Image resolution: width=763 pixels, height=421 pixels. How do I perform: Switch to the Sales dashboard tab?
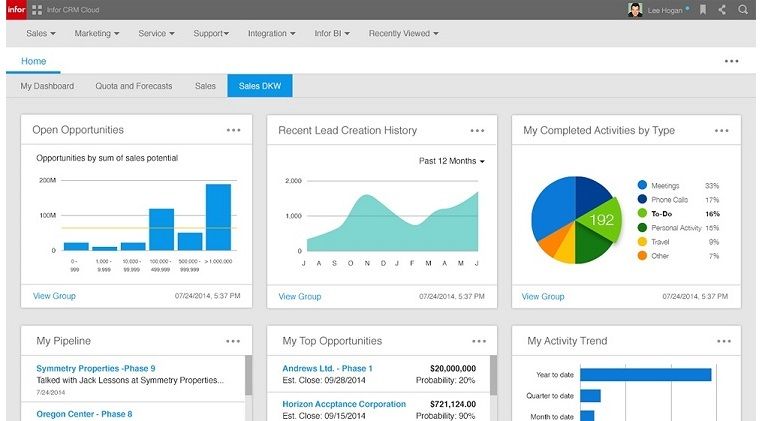point(205,86)
